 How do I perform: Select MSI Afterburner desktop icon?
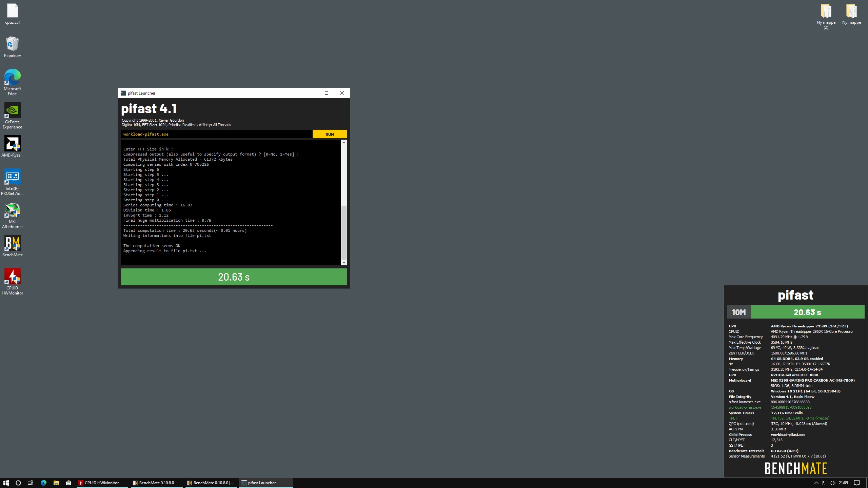[x=13, y=215]
